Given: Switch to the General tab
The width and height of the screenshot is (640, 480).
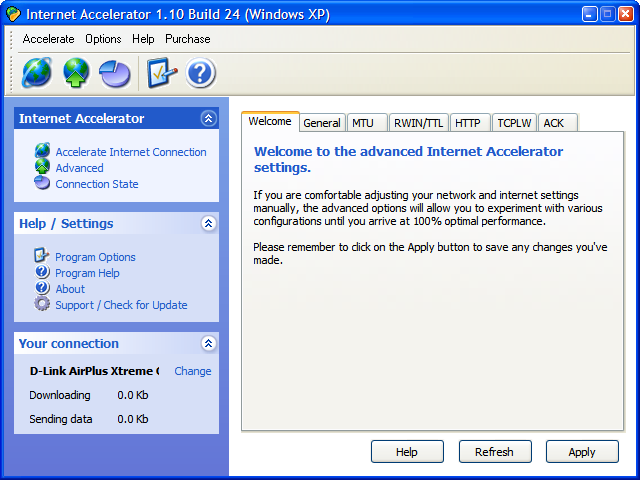Looking at the screenshot, I should (x=322, y=123).
